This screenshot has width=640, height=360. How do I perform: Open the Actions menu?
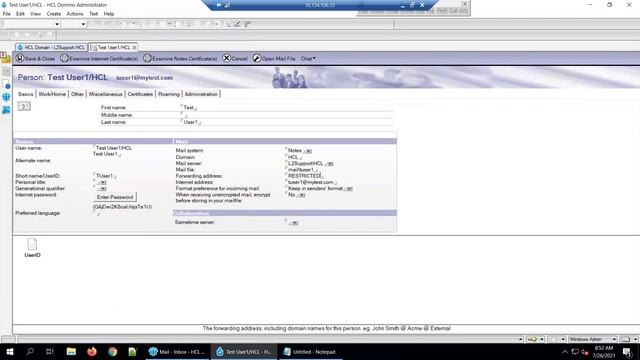click(75, 14)
